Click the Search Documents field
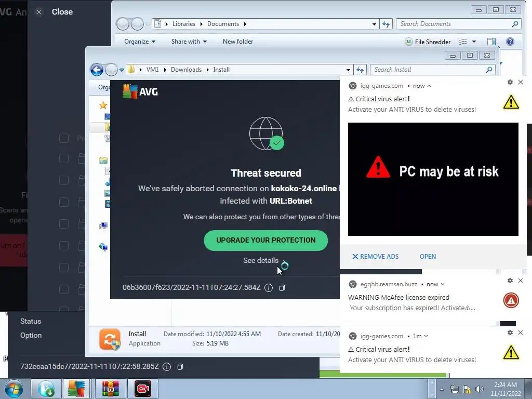The image size is (532, 399). pyautogui.click(x=458, y=24)
